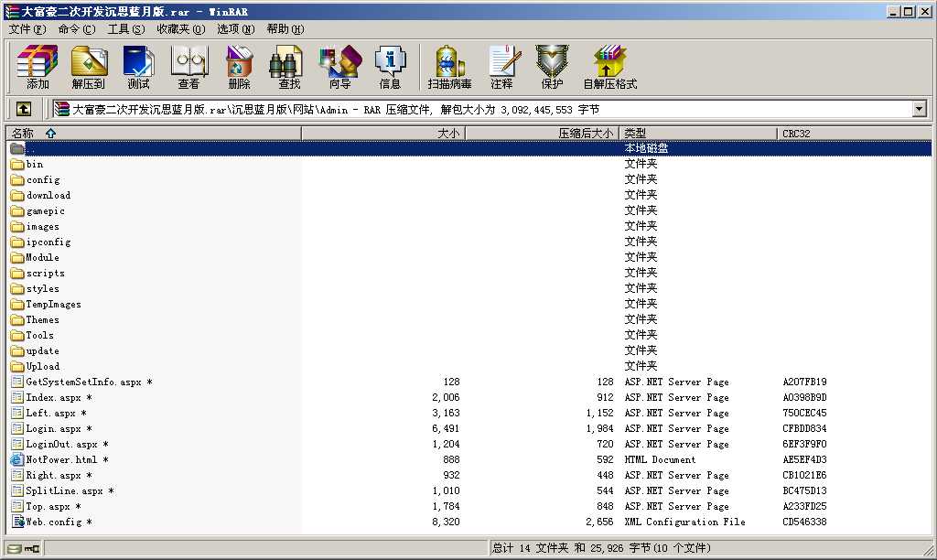Click the size value 8,320
The width and height of the screenshot is (937, 560).
tap(446, 522)
